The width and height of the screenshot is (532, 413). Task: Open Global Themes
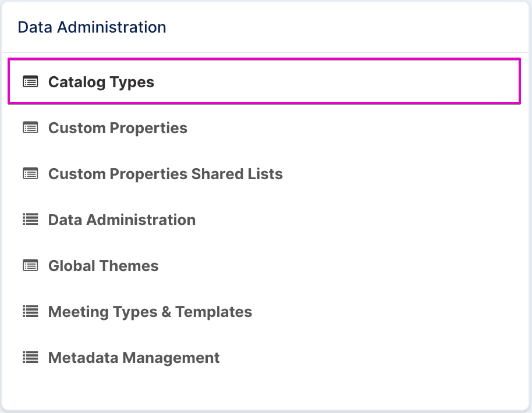coord(103,266)
